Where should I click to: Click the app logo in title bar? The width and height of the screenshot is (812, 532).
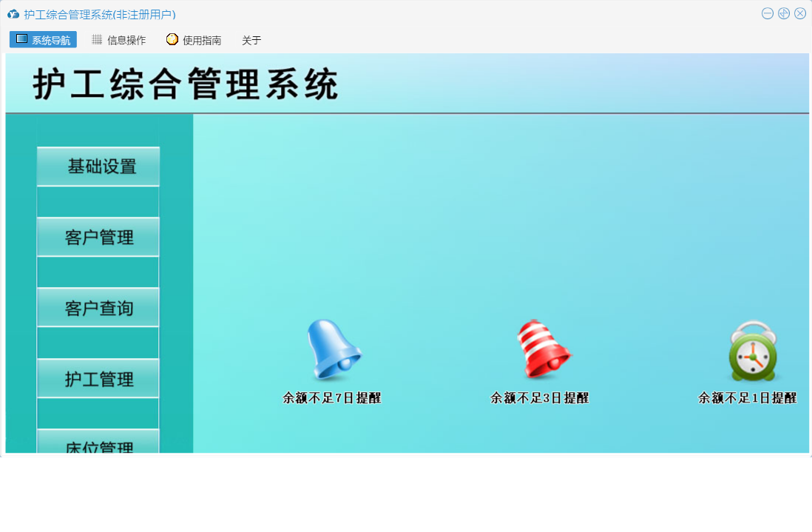[13, 14]
